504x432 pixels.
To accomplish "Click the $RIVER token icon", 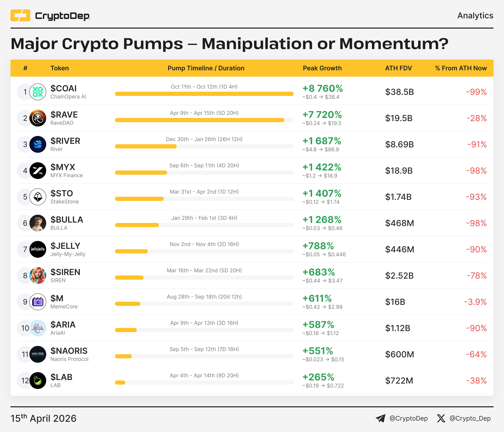I will pos(38,144).
